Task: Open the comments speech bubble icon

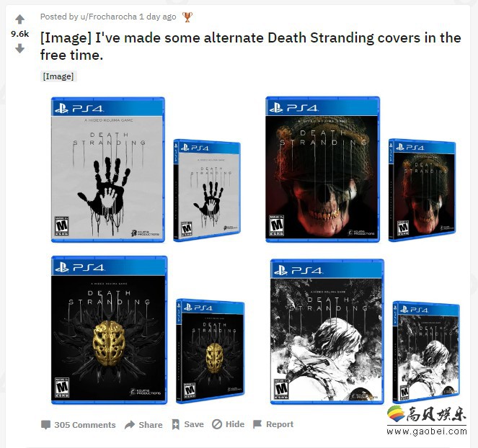Action: (x=45, y=424)
